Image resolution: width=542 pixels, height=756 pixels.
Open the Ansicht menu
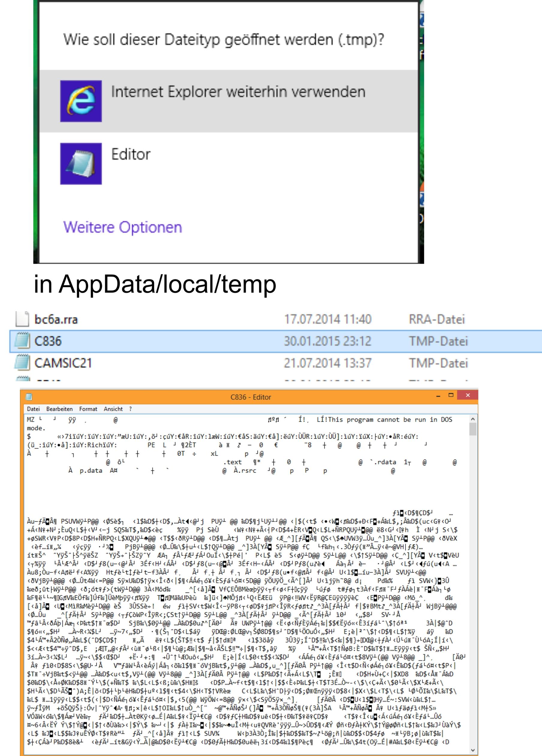tap(113, 409)
